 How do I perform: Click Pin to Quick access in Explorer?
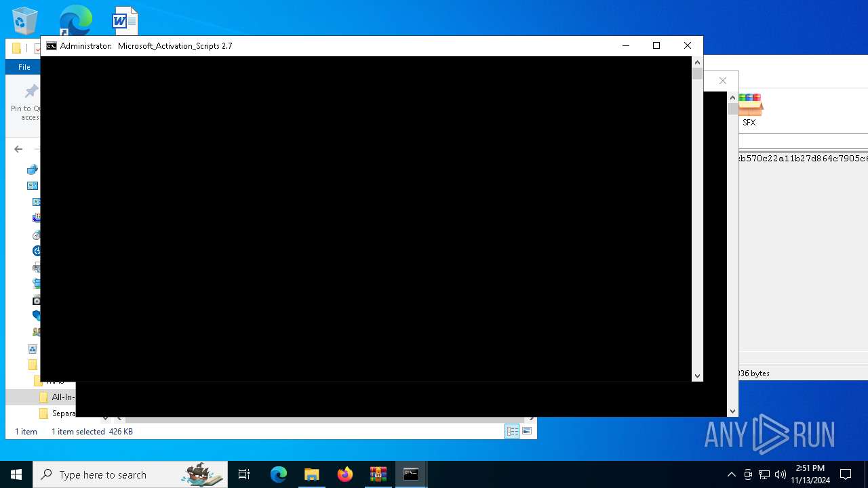tap(26, 103)
